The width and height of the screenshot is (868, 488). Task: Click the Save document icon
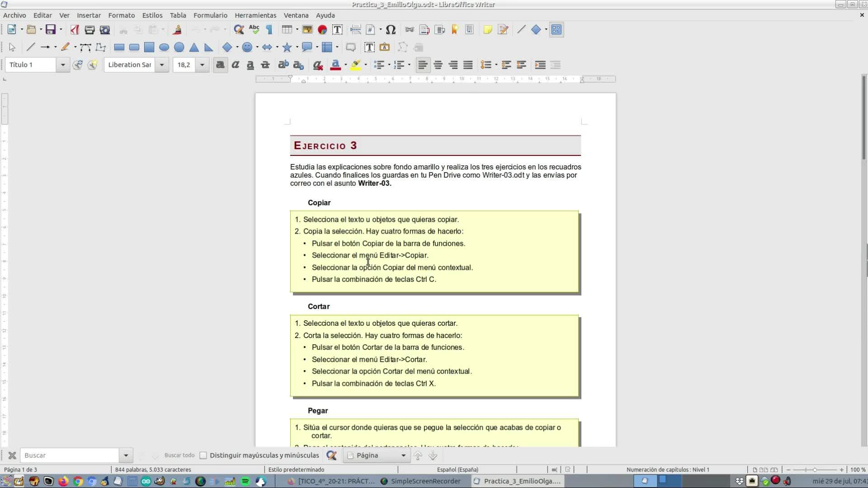coord(50,30)
